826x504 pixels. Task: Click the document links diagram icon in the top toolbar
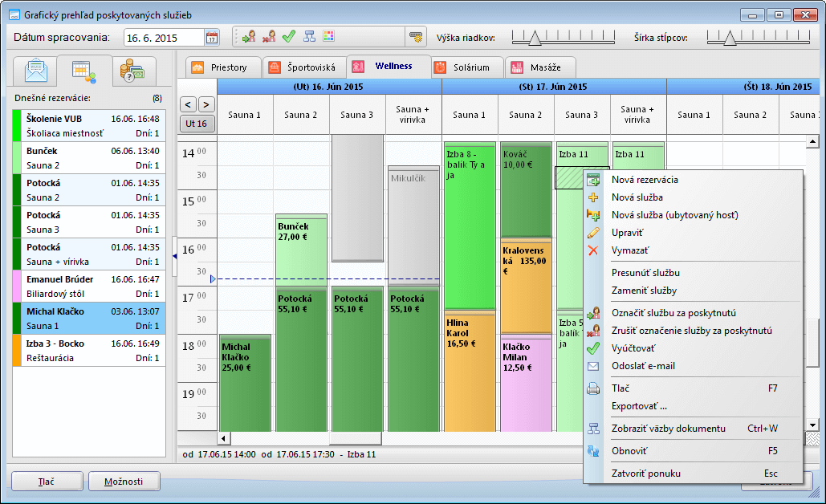[x=309, y=37]
